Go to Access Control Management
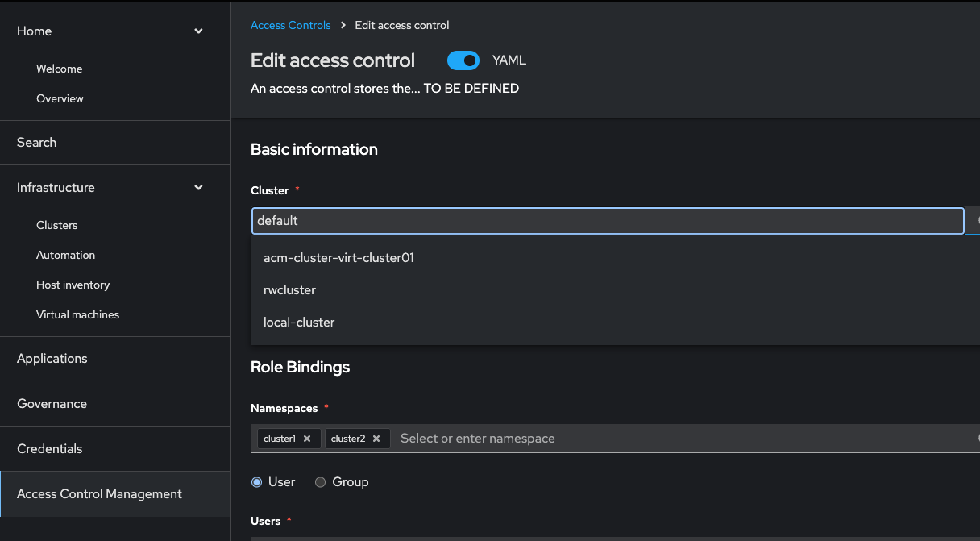The image size is (980, 541). (99, 494)
